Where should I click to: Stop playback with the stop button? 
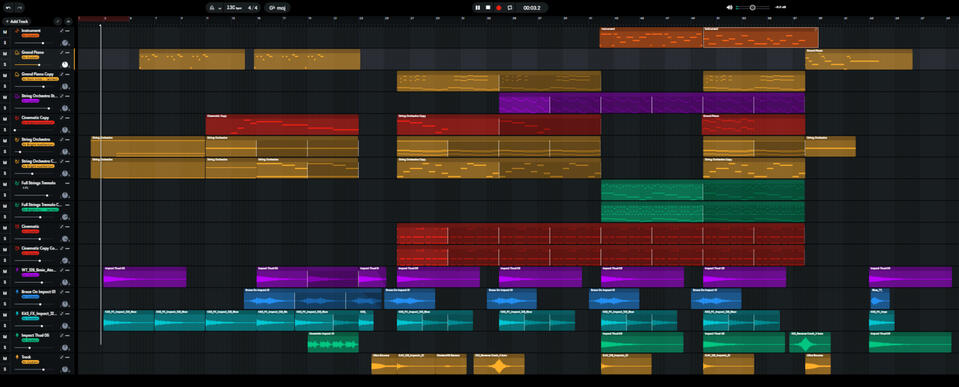tap(488, 8)
